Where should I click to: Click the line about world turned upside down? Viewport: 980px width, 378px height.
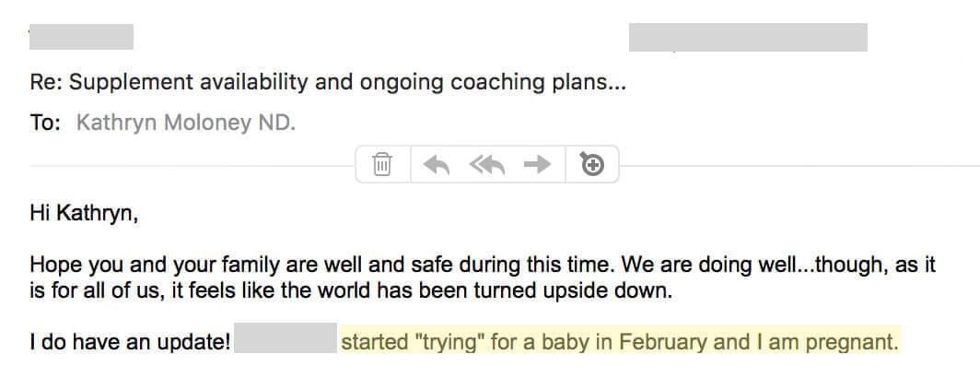(x=351, y=291)
